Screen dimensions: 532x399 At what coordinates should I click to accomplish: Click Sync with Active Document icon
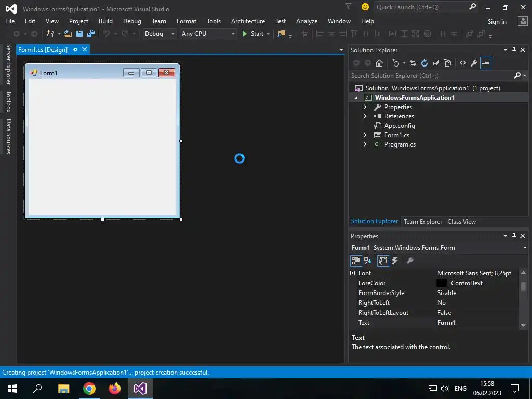(x=413, y=63)
